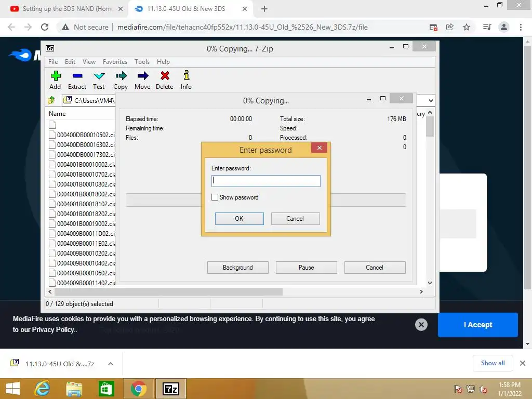The image size is (532, 399).
Task: Expand the 7-Zip address path dropdown
Action: [x=431, y=100]
